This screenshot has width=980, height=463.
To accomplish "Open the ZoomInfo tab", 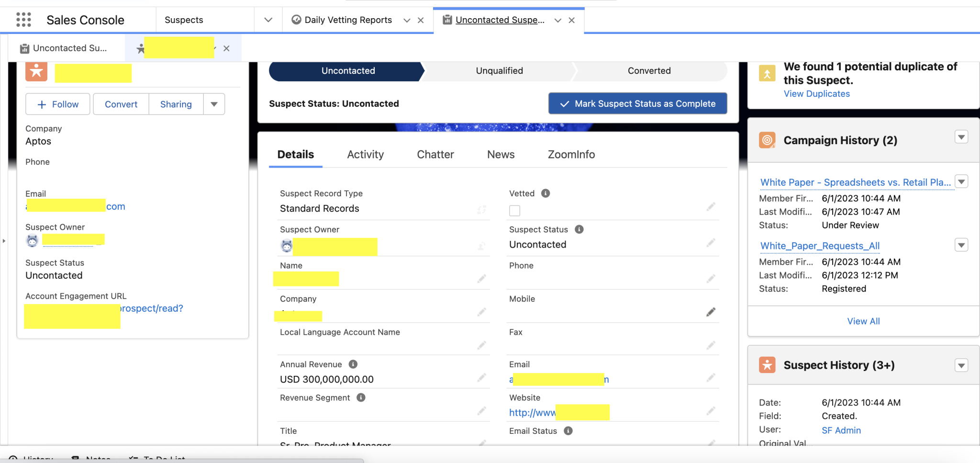I will [x=571, y=155].
